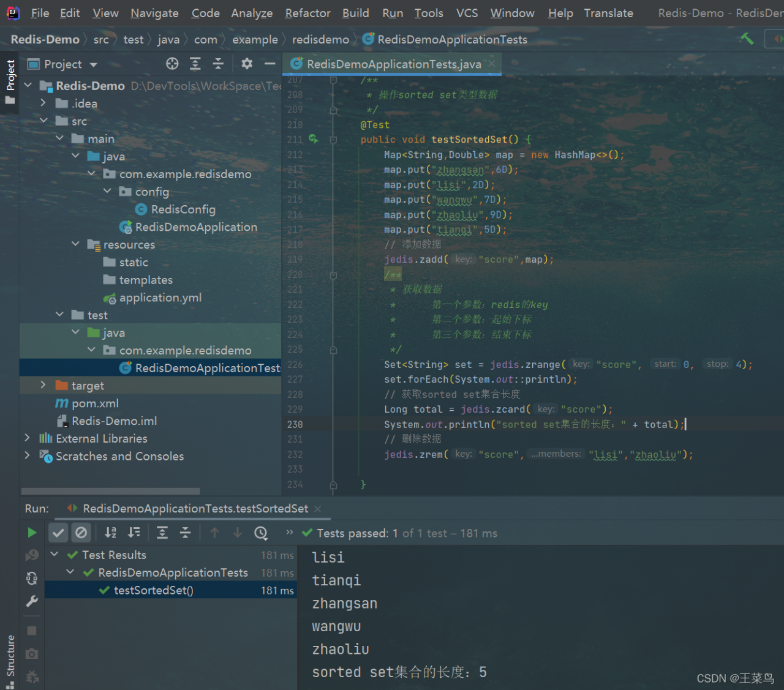
Task: Open test history clock icon
Action: [x=261, y=533]
